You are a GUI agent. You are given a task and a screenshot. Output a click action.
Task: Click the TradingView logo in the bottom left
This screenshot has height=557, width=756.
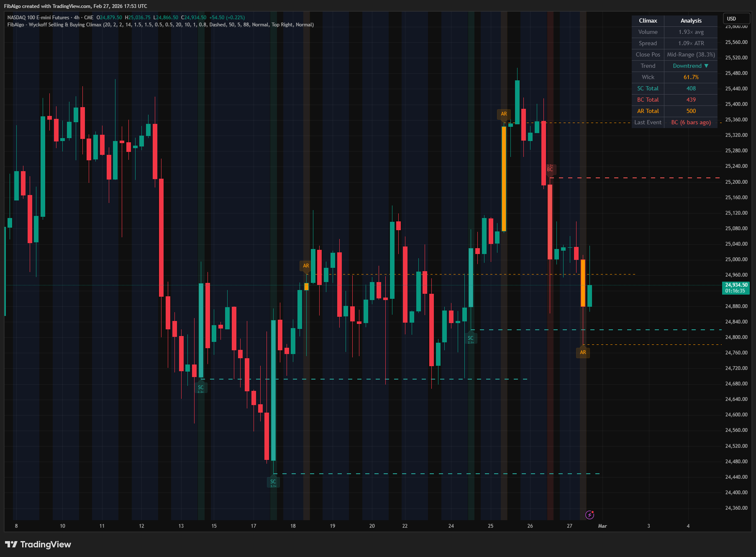(x=38, y=544)
